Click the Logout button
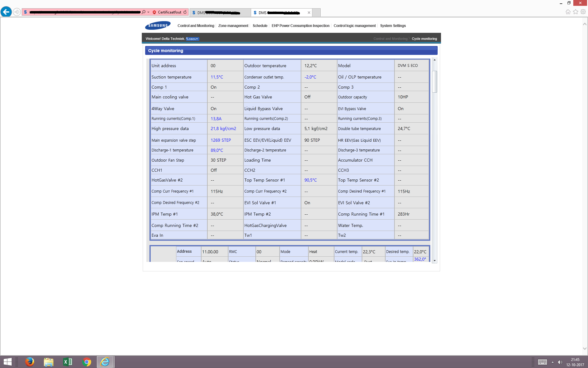Screen dimensions: 588x368 pyautogui.click(x=193, y=39)
